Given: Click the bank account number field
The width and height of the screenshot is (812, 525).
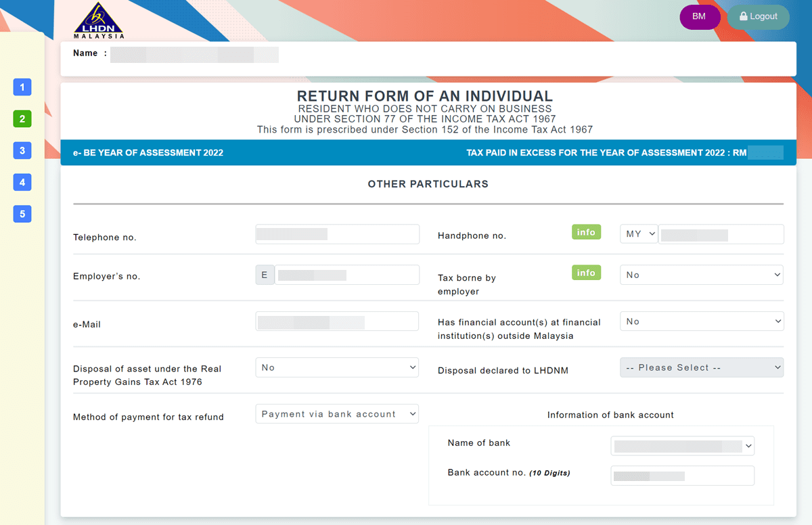Looking at the screenshot, I should pos(682,475).
